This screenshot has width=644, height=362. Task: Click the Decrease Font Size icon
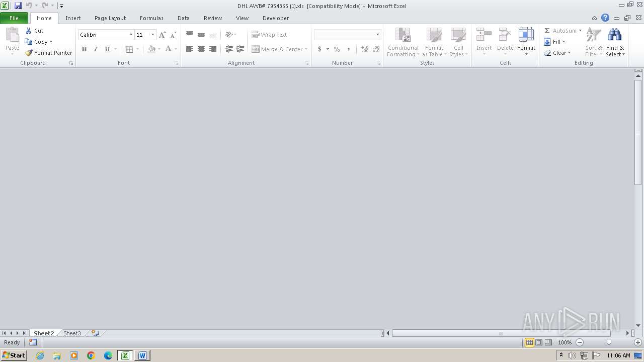(173, 35)
